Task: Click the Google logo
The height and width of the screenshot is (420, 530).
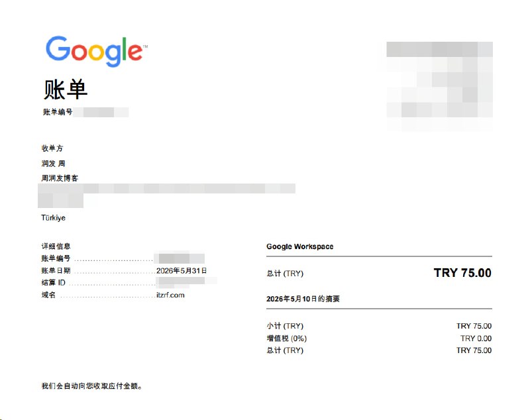Action: [x=96, y=52]
